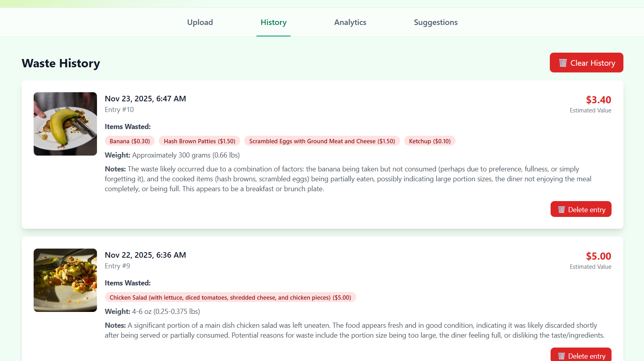Open the chicken salad photo thumbnail
644x361 pixels.
coord(65,280)
